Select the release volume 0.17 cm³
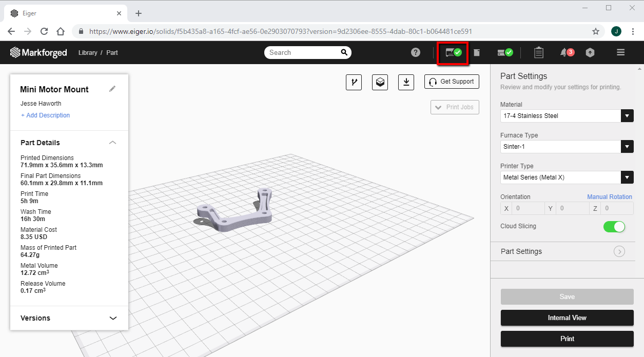 [x=33, y=290]
